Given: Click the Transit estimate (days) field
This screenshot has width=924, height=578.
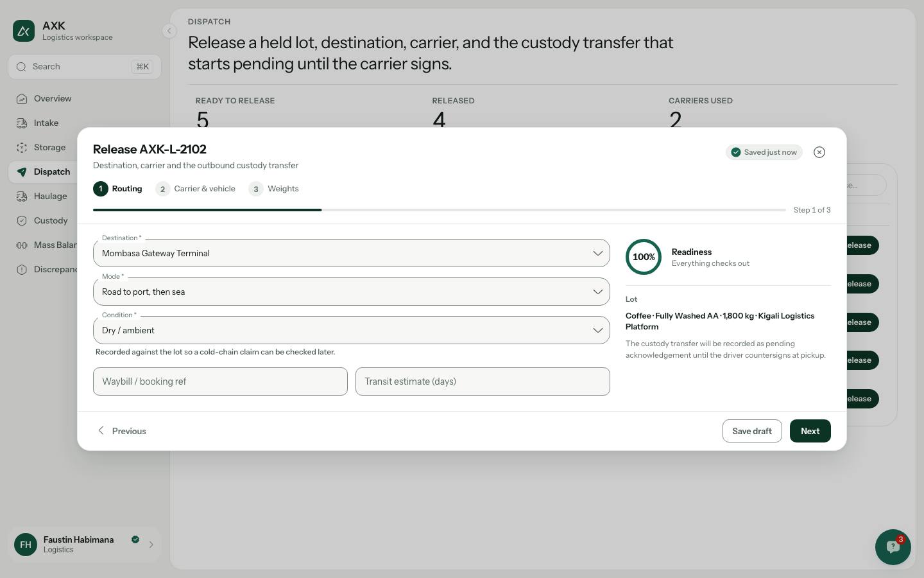Looking at the screenshot, I should [483, 381].
